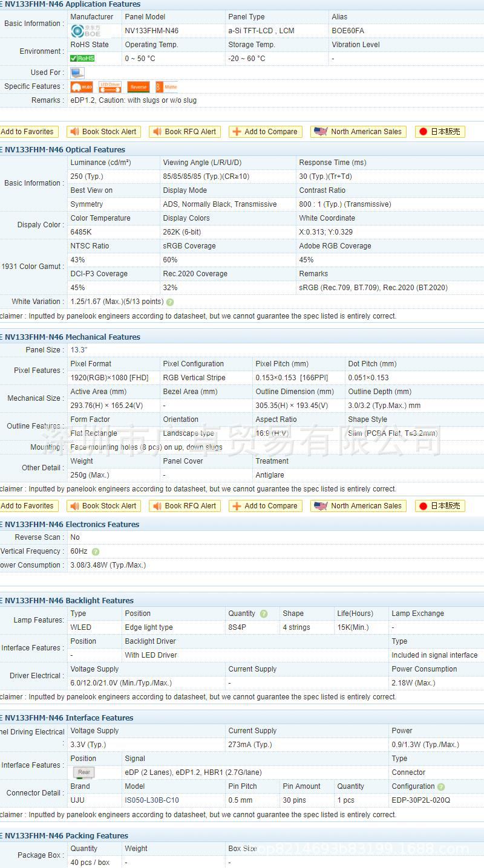Screen dimensions: 484x868
Task: Click second Book Stock Alert button
Action: [103, 506]
